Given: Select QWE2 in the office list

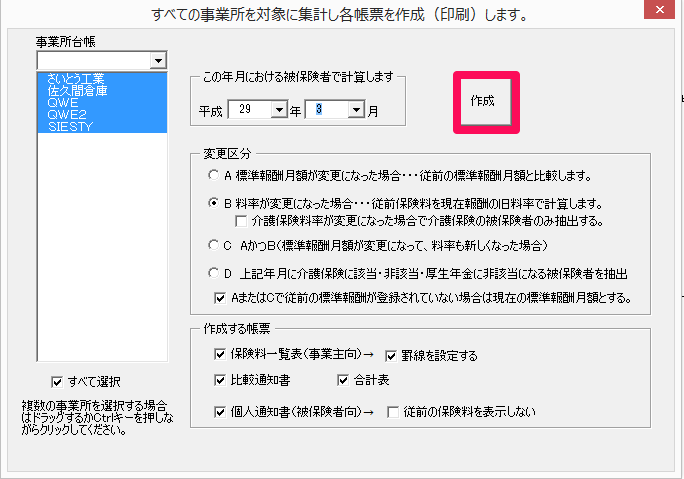Looking at the screenshot, I should coord(102,115).
